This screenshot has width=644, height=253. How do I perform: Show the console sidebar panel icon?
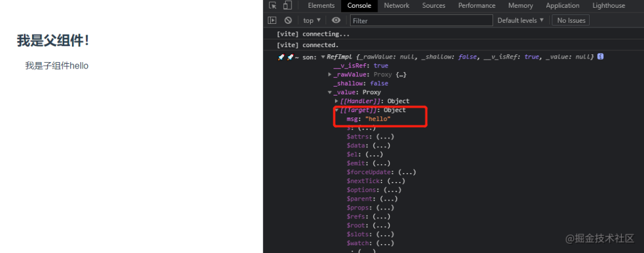[x=272, y=20]
